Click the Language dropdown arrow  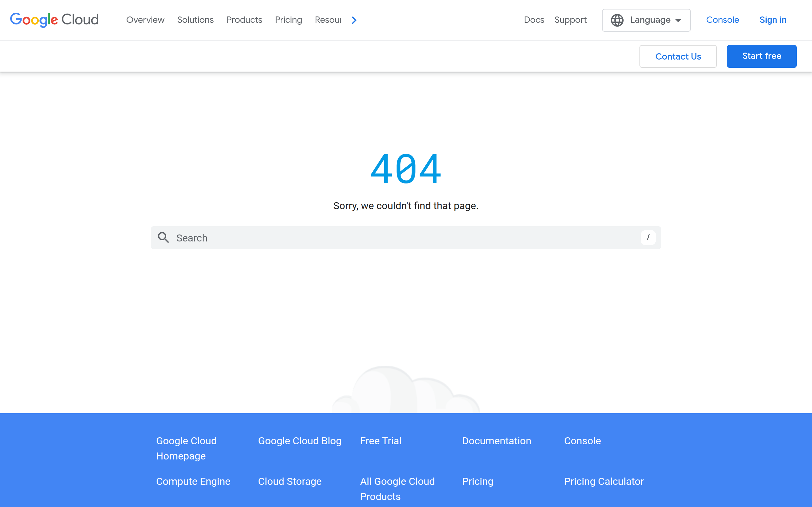click(678, 21)
